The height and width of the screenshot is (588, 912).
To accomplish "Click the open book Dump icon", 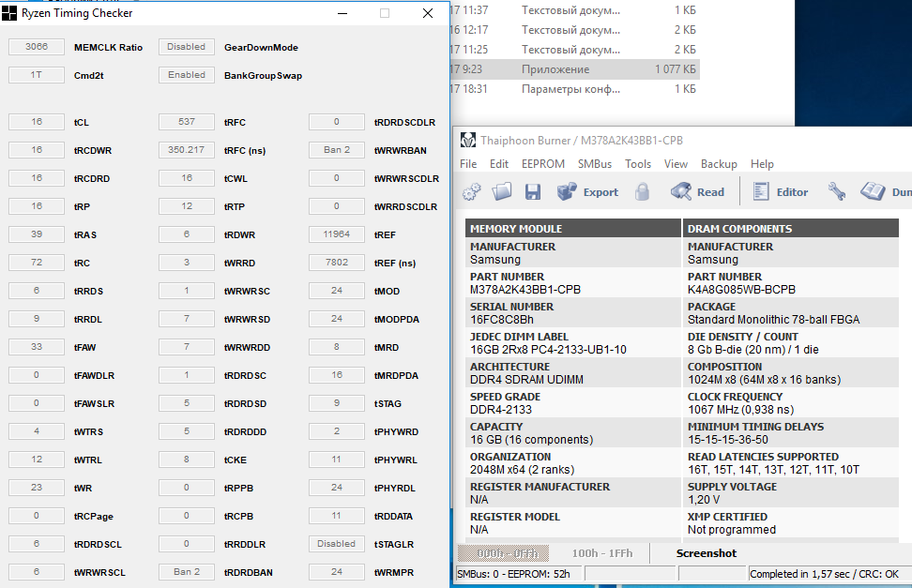I will coord(873,191).
